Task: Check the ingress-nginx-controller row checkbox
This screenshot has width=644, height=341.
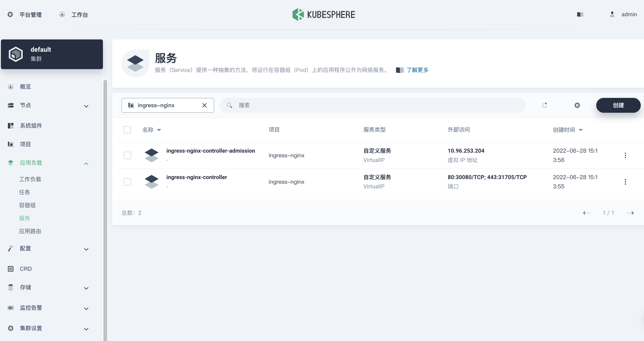Action: pos(128,182)
